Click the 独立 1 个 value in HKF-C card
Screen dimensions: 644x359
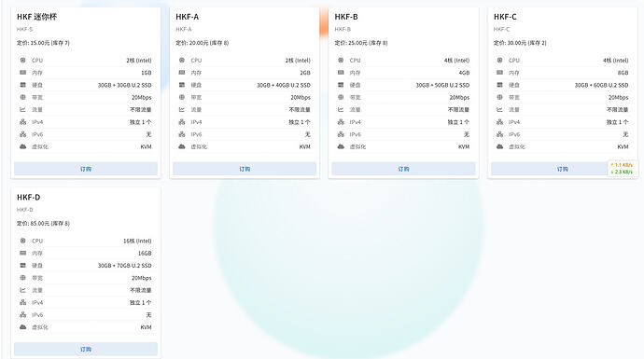(617, 122)
